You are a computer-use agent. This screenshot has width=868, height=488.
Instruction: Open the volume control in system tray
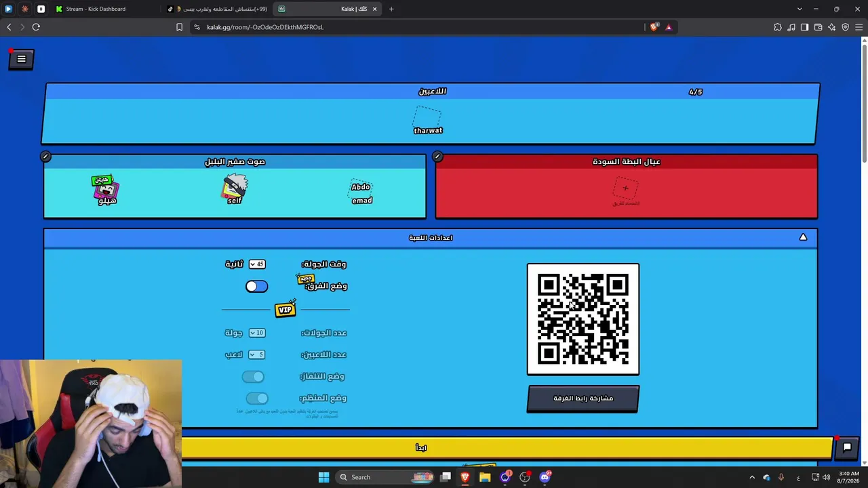click(x=826, y=477)
